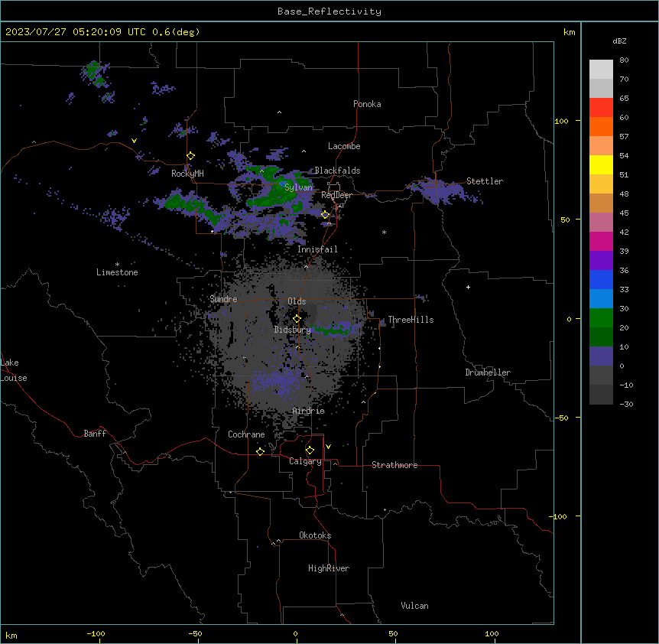This screenshot has height=644, width=659.
Task: Click the Airdrie city label
Action: pyautogui.click(x=308, y=411)
